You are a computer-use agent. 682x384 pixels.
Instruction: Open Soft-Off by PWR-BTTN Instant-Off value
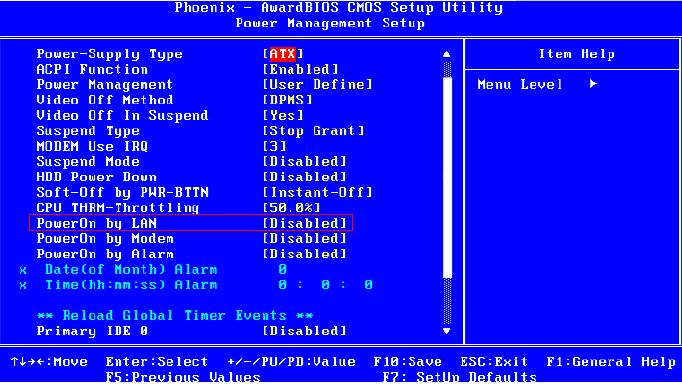(318, 193)
